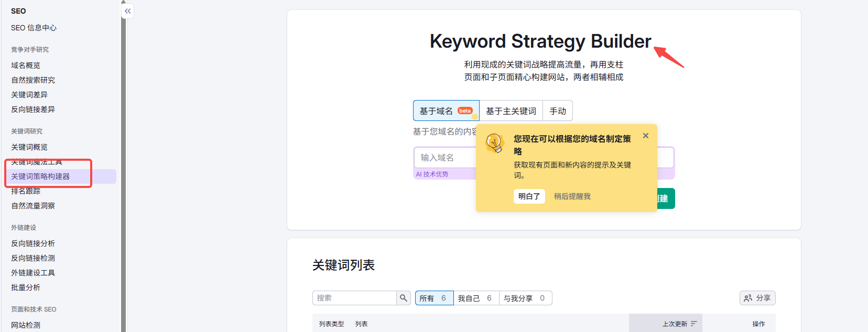Click the SEO heading in sidebar
Image resolution: width=868 pixels, height=332 pixels.
(x=18, y=11)
